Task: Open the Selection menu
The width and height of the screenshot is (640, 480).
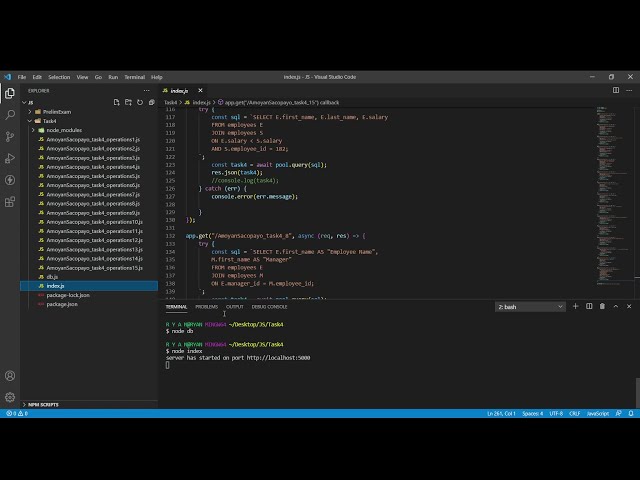Action: 59,77
